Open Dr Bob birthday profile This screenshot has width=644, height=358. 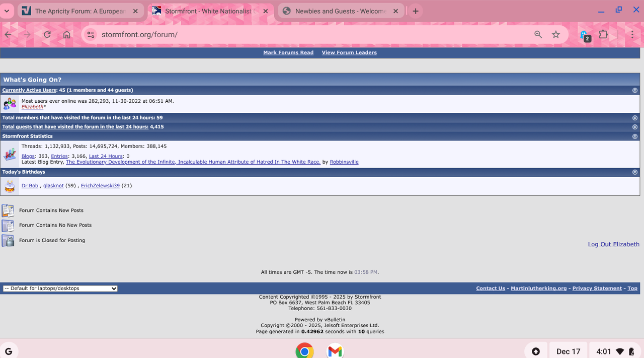coord(30,186)
